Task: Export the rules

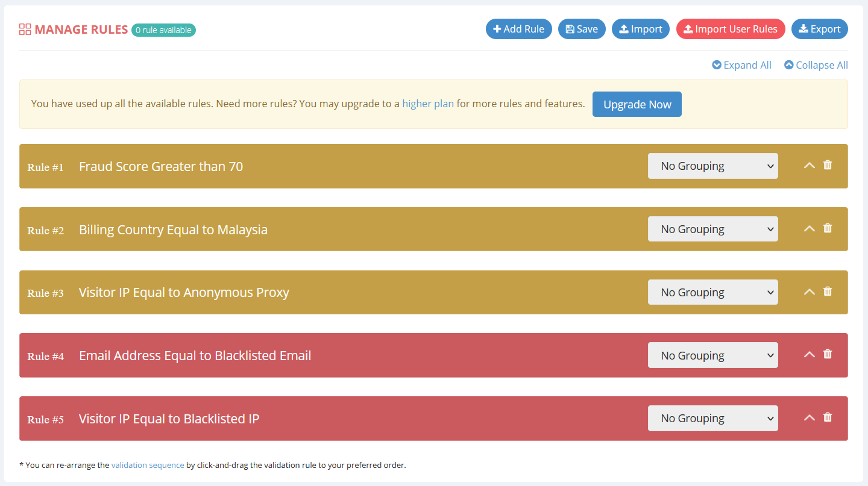Action: [820, 29]
